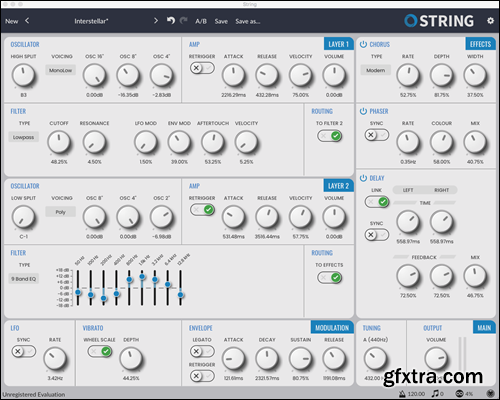
Task: Click the Main tab label
Action: (x=484, y=327)
